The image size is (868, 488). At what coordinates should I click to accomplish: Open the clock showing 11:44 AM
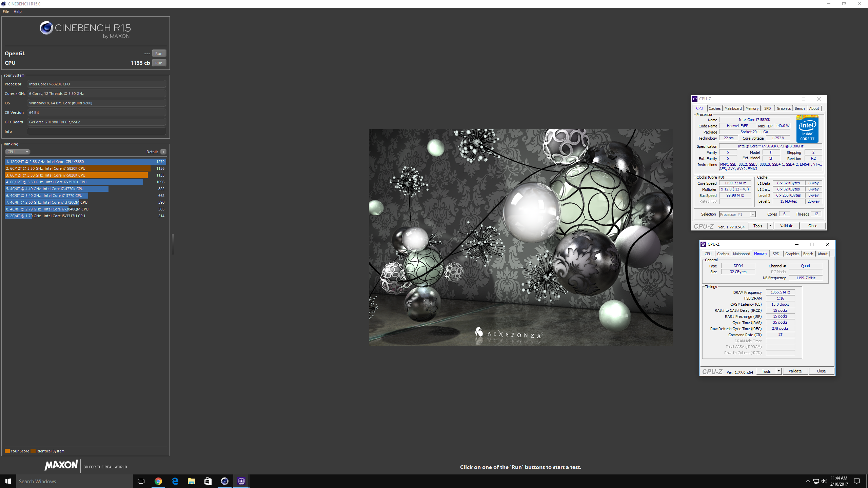tap(839, 481)
